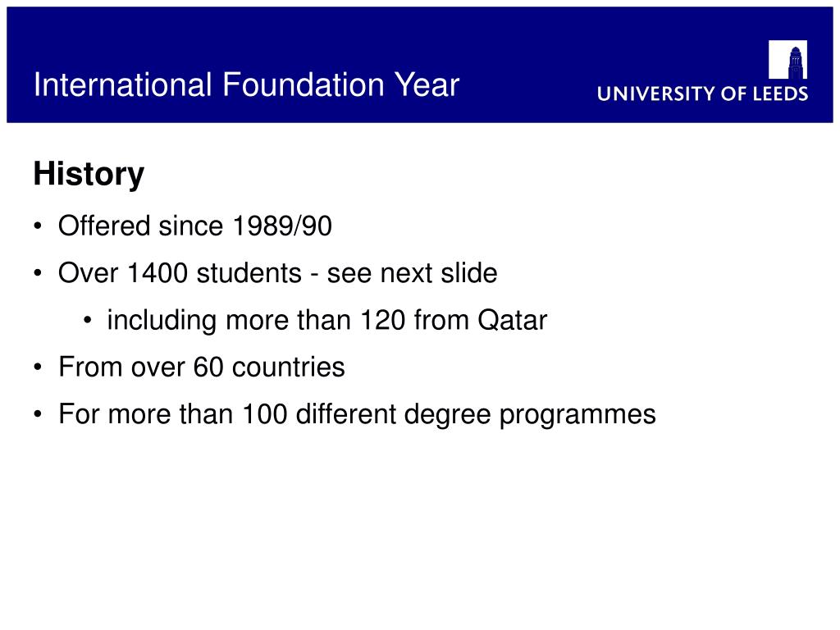This screenshot has width=840, height=630.
Task: Click the word Qatar
Action: (x=512, y=321)
